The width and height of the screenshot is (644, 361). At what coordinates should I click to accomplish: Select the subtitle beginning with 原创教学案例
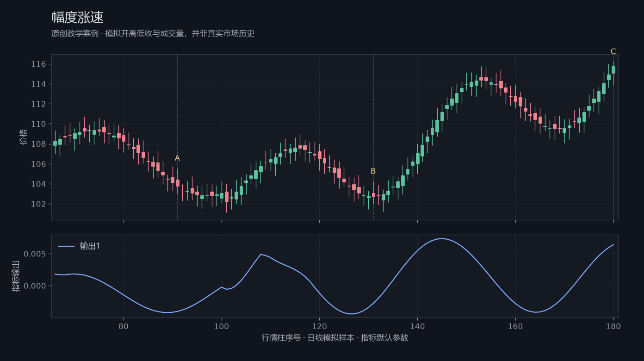pos(153,34)
